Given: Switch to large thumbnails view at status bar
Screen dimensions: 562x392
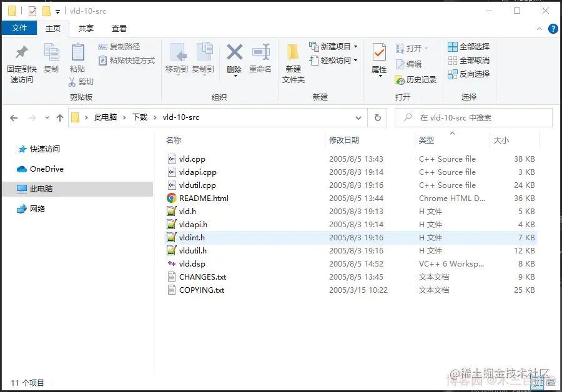Looking at the screenshot, I should [x=552, y=383].
